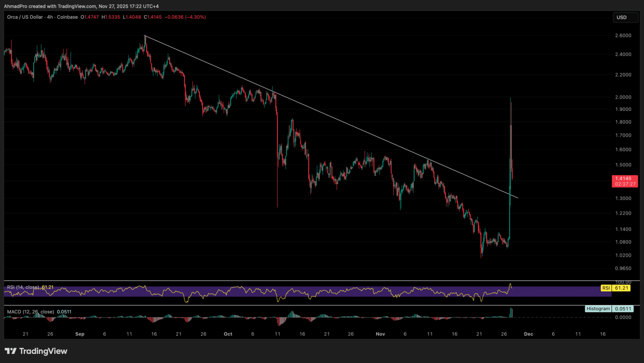
Task: Click the Dec marker on time axis
Action: coord(529,334)
